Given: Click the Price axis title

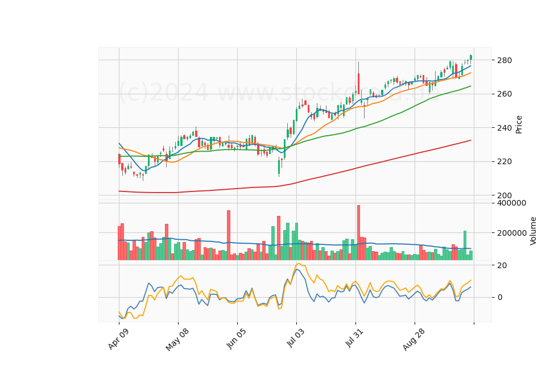Looking at the screenshot, I should pos(519,124).
